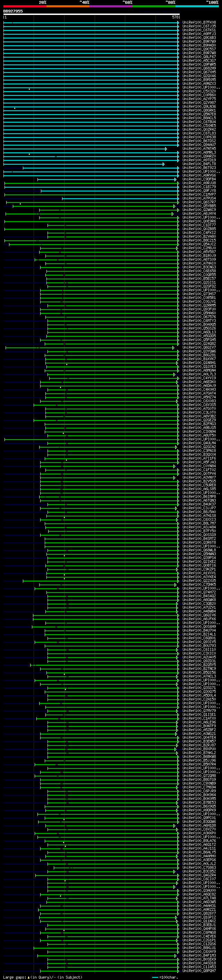This screenshot has height=980, width=222.
Task: Open hit UniRef100_B4F1M3
Action: click(199, 955)
